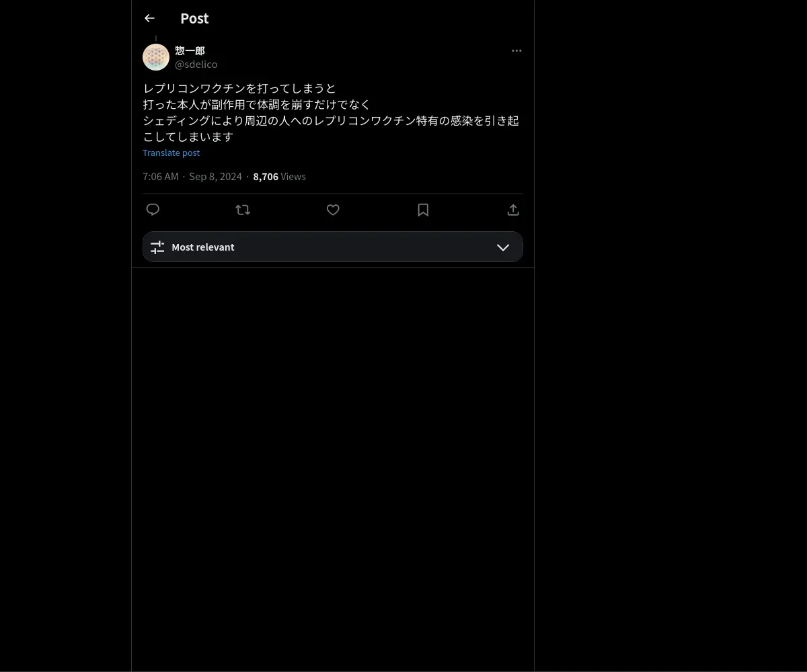Click the filter sliders icon beside Most relevant

(x=157, y=247)
